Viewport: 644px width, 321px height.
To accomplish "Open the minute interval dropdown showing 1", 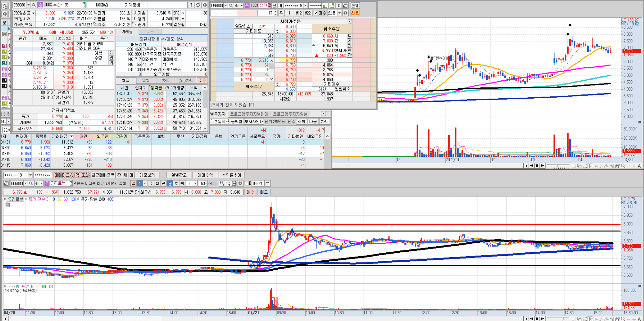I will [x=195, y=183].
